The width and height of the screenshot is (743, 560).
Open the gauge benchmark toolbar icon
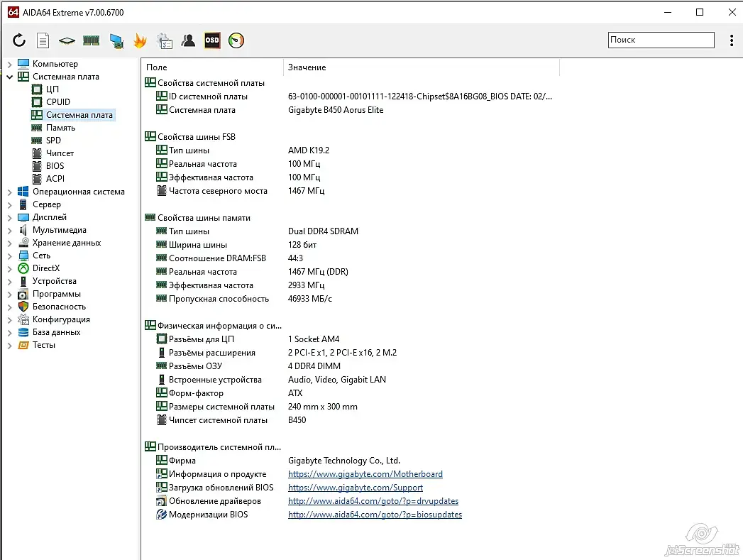pyautogui.click(x=236, y=40)
